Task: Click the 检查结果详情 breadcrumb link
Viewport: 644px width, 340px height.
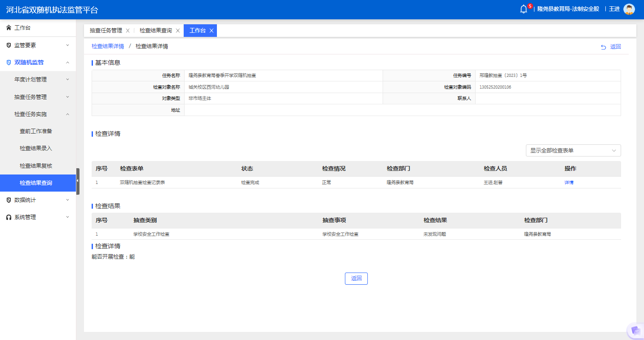Action: click(108, 46)
